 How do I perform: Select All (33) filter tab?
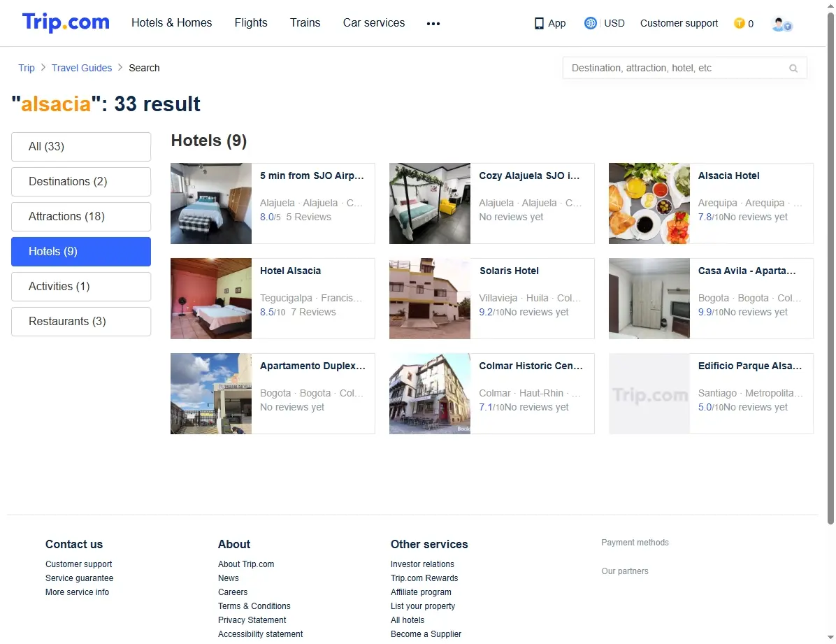pos(81,147)
